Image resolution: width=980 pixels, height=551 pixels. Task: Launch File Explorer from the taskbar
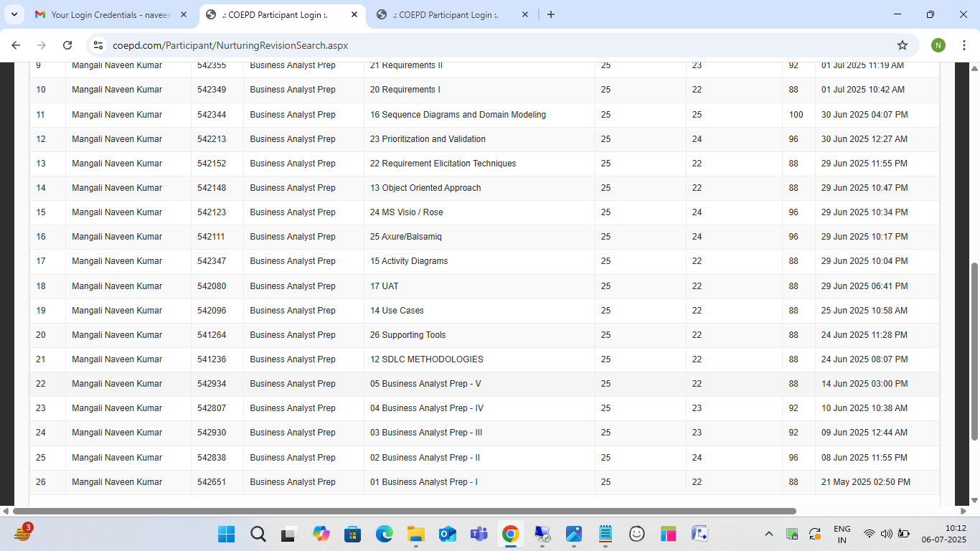(416, 534)
